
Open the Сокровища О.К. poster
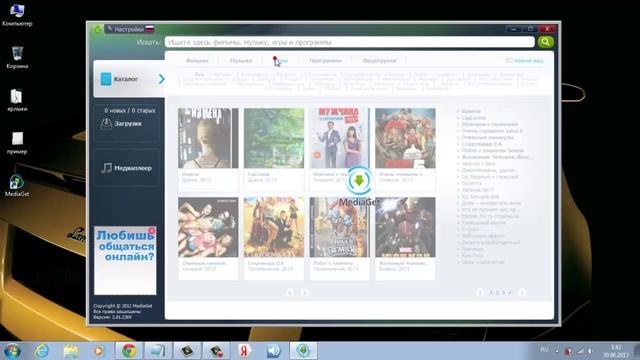coord(274,227)
